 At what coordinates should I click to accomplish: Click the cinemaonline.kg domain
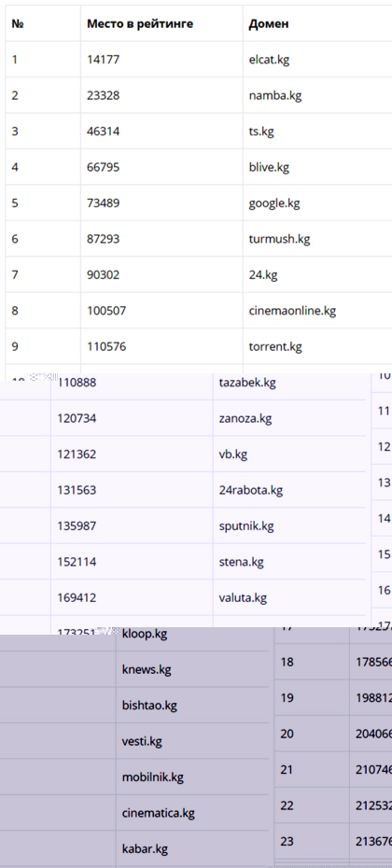click(x=292, y=311)
